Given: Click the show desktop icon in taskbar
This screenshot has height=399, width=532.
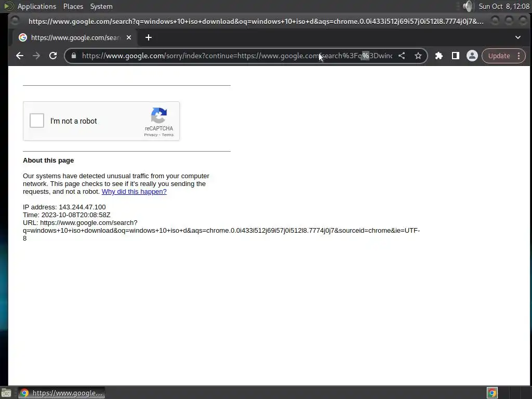Looking at the screenshot, I should (6, 393).
